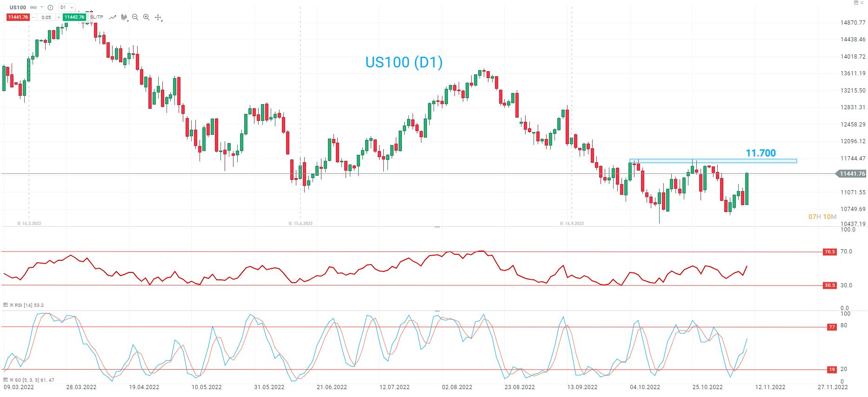This screenshot has height=397, width=868.
Task: Toggle the SL/TP option
Action: (97, 17)
